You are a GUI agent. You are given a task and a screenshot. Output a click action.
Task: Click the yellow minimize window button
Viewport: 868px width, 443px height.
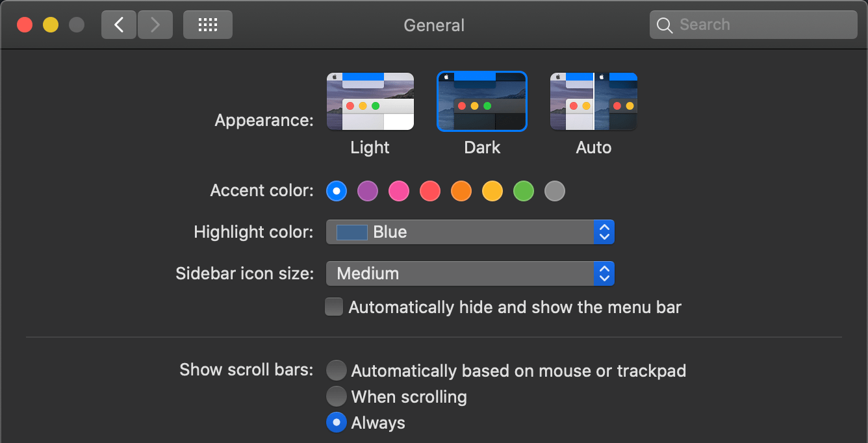coord(51,25)
